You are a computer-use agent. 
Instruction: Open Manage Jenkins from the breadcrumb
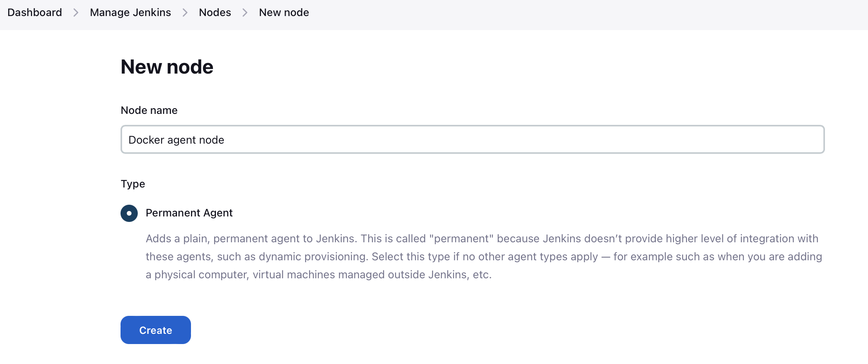pos(130,12)
